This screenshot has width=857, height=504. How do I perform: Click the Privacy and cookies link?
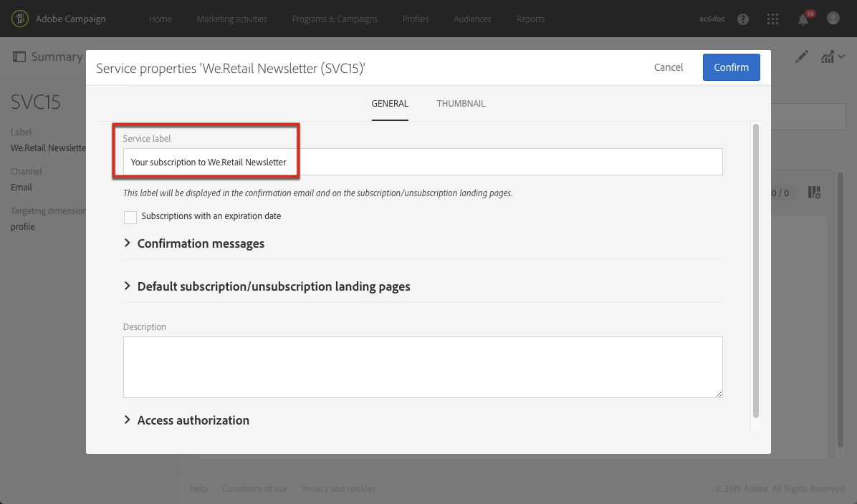[x=338, y=489]
